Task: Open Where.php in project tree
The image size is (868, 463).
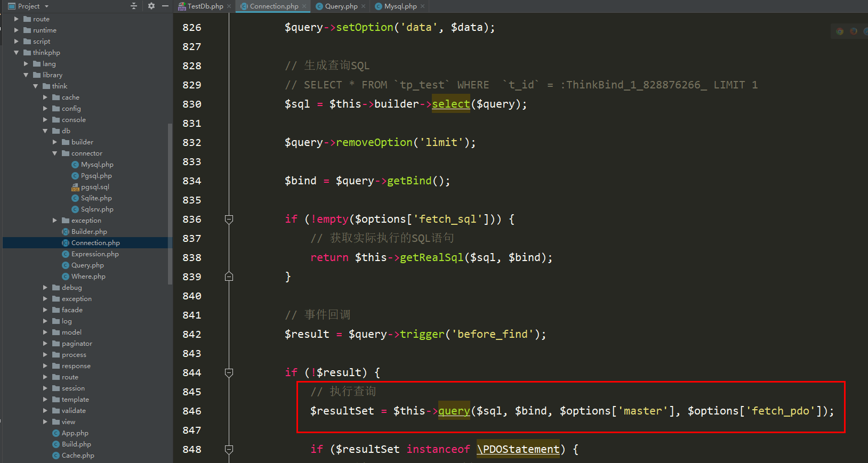Action: coord(89,277)
